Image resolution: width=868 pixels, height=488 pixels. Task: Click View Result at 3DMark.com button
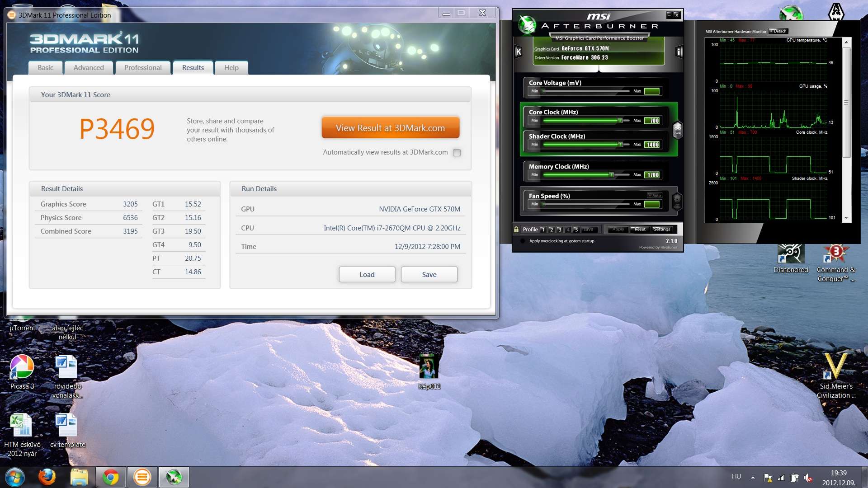tap(391, 128)
